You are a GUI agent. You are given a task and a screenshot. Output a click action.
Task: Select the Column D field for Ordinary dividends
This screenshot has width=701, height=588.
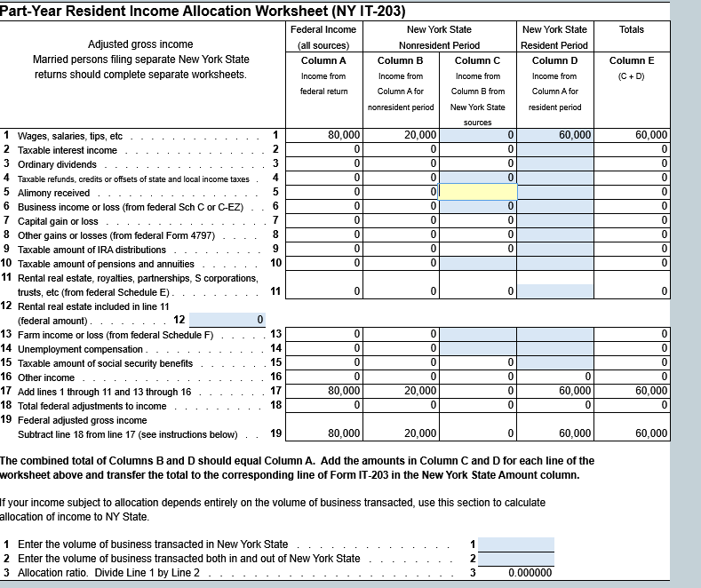[x=554, y=163]
